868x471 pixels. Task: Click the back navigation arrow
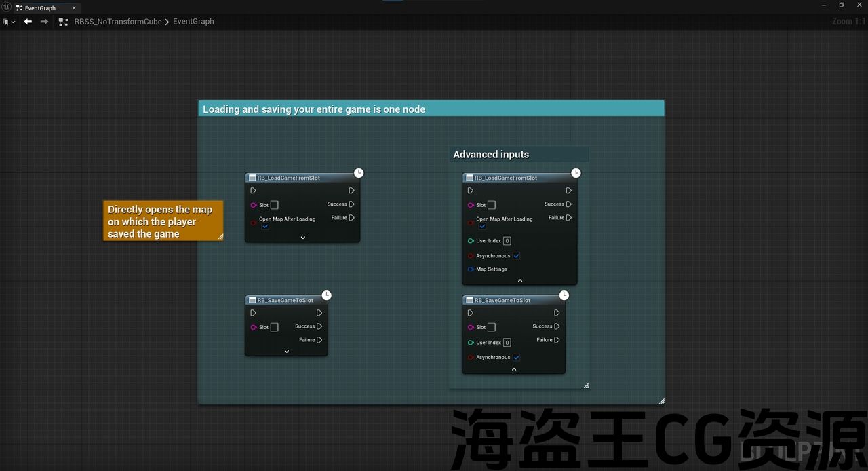tap(28, 22)
